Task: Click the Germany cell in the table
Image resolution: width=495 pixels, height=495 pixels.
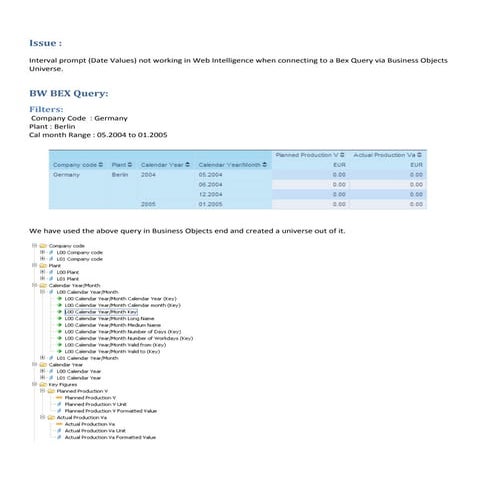Action: click(66, 175)
